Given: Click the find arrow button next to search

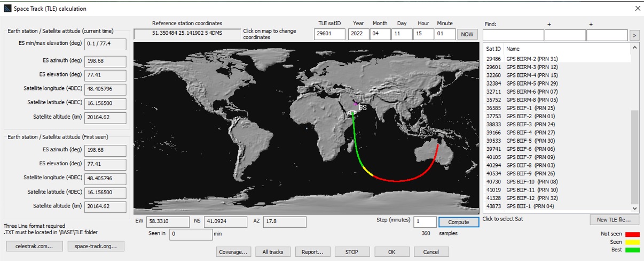Looking at the screenshot, I should (x=634, y=35).
